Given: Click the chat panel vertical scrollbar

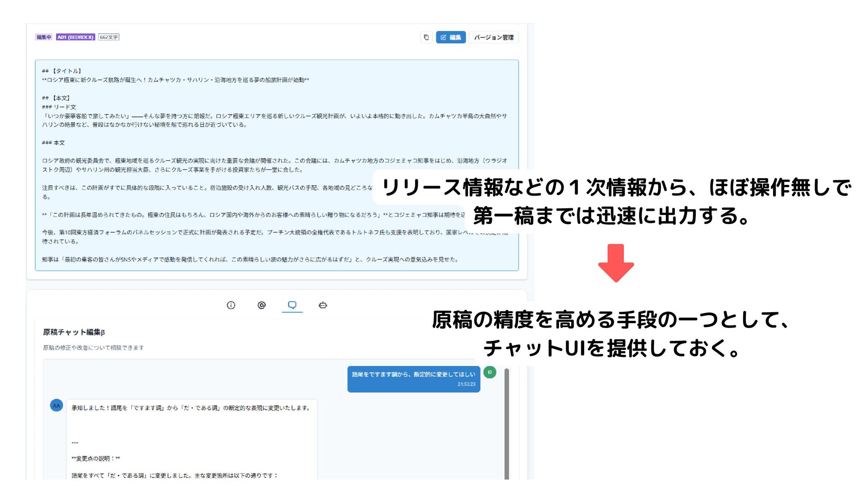Looking at the screenshot, I should pyautogui.click(x=507, y=423).
